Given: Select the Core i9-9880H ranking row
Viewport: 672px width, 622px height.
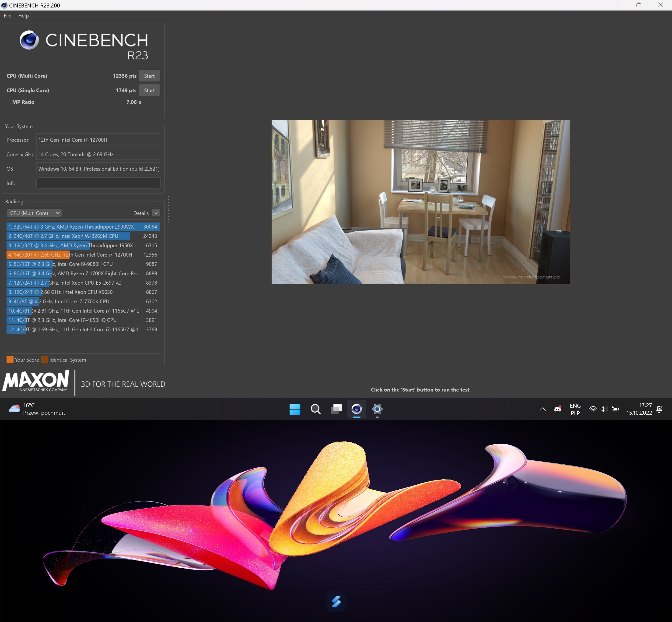Looking at the screenshot, I should tap(83, 264).
